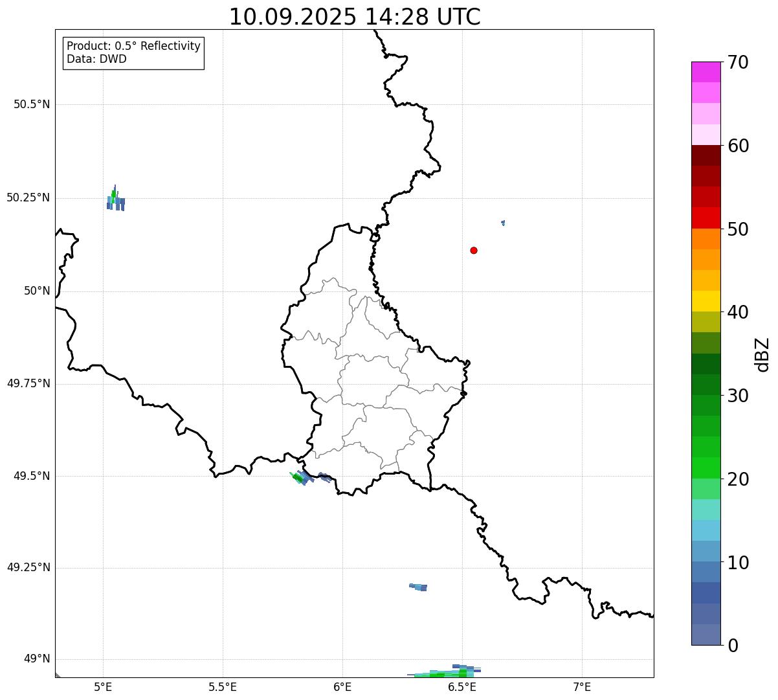Pick the bright green swatch just above 20
The image size is (778, 700).
point(706,468)
